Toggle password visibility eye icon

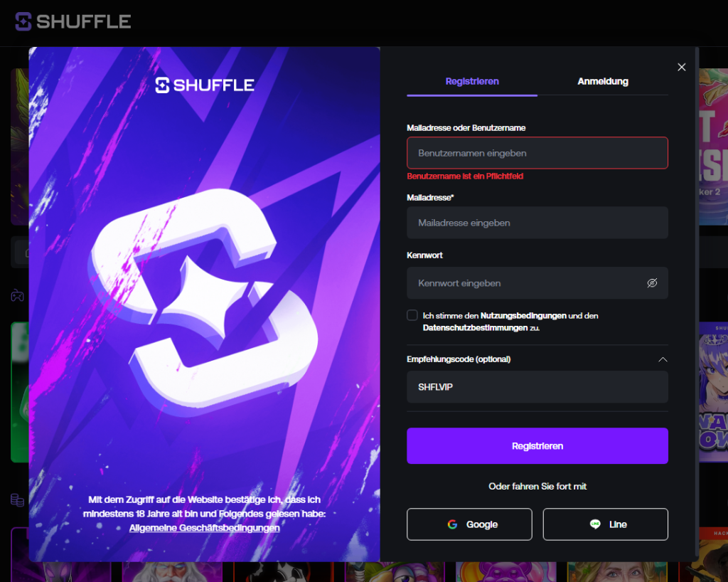(x=652, y=283)
